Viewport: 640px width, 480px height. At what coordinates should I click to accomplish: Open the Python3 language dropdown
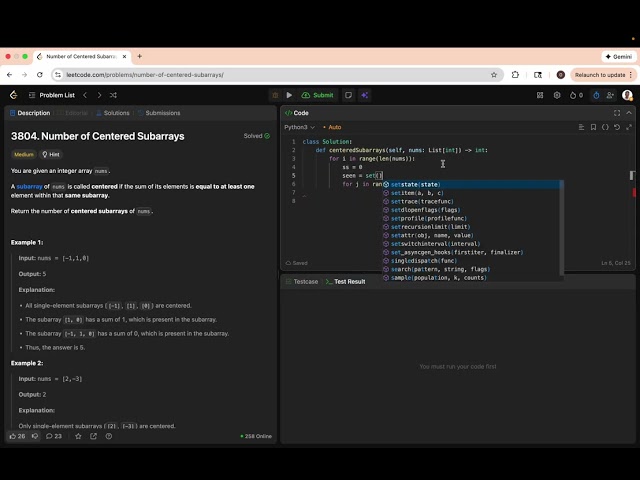click(x=298, y=127)
